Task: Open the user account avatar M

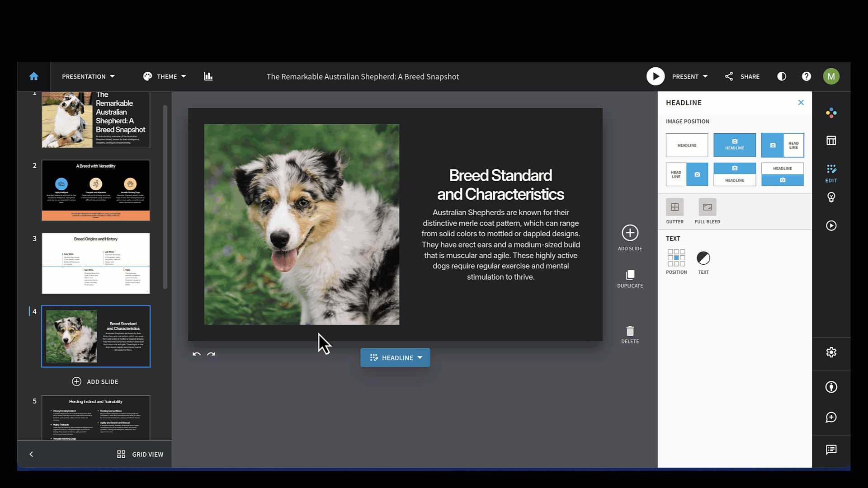Action: click(831, 76)
